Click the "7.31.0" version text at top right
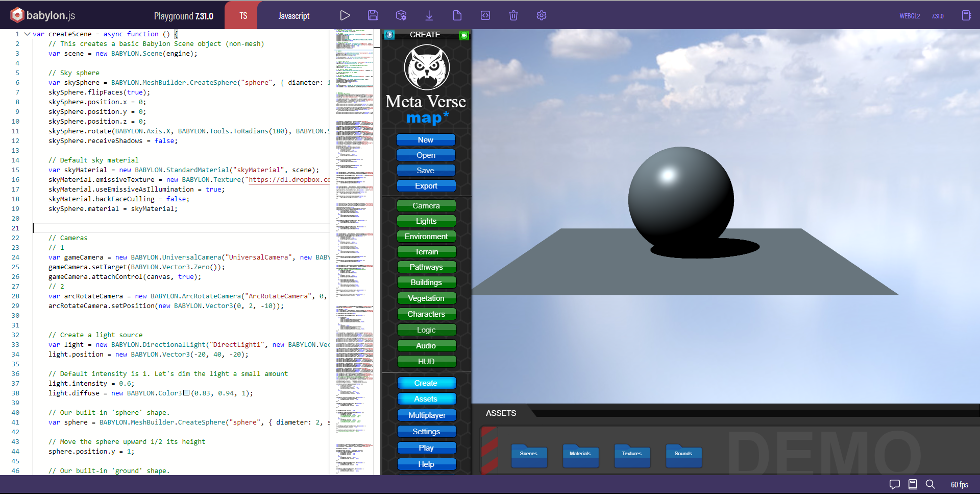Screen dimensions: 980x494 (x=938, y=16)
